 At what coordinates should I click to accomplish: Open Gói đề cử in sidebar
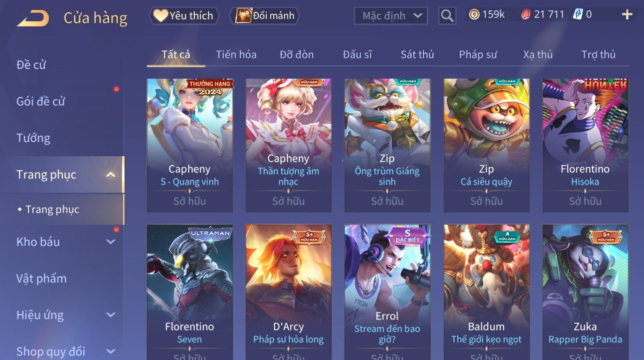41,101
